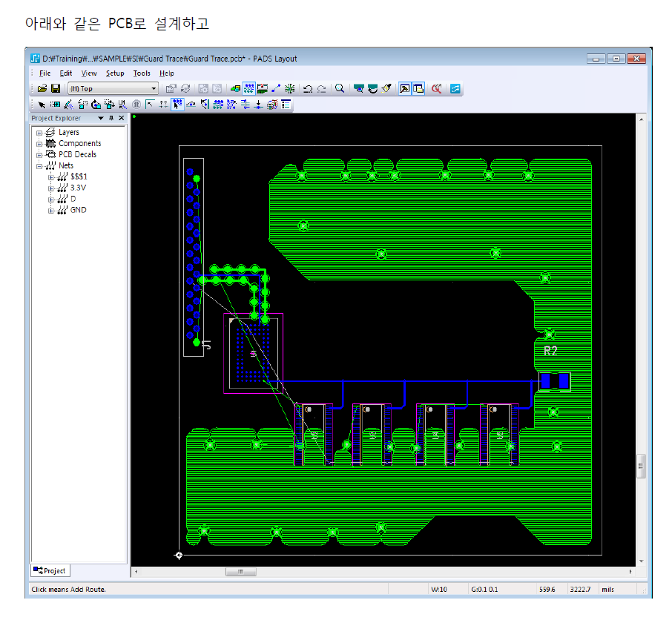Click the Open file folder icon
The image size is (672, 623).
tap(43, 89)
